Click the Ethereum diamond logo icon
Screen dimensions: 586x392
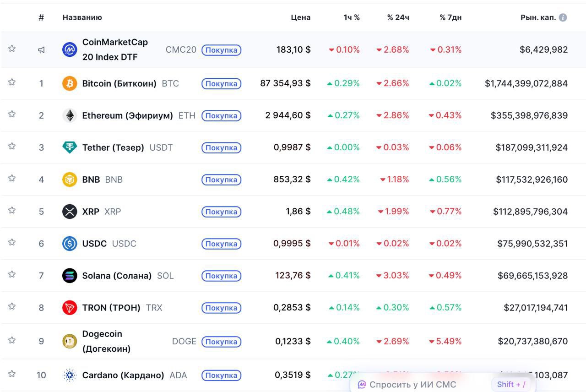(70, 115)
